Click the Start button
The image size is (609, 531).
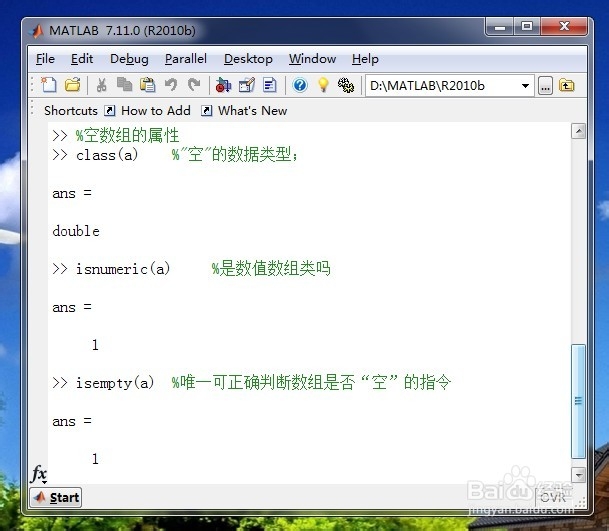[56, 498]
